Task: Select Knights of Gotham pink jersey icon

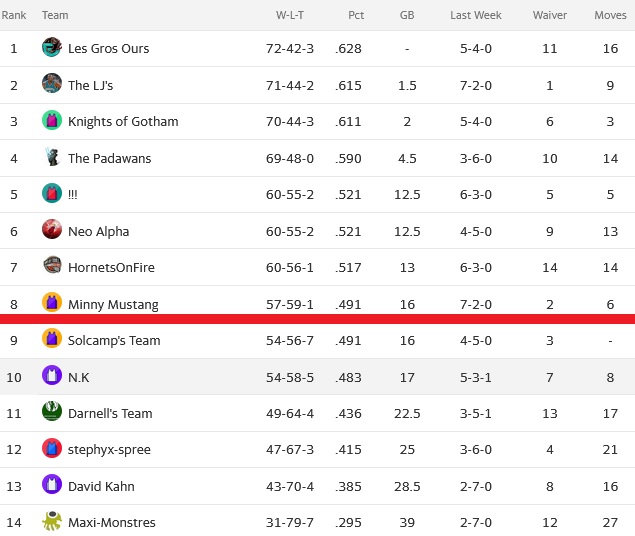Action: coord(52,120)
